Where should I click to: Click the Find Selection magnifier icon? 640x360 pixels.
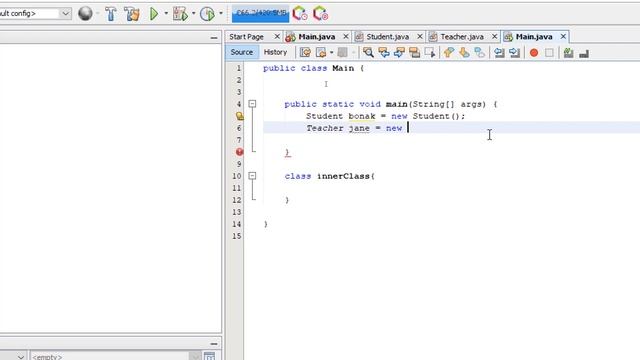pyautogui.click(x=368, y=52)
